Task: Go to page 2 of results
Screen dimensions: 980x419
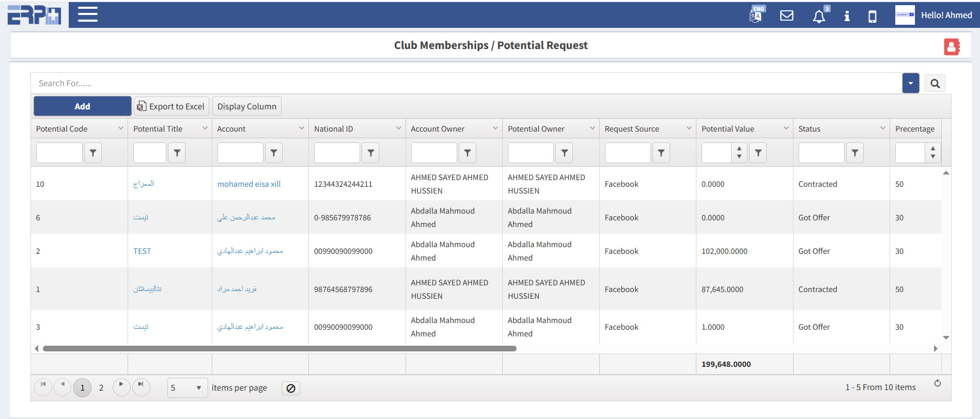Action: [101, 388]
